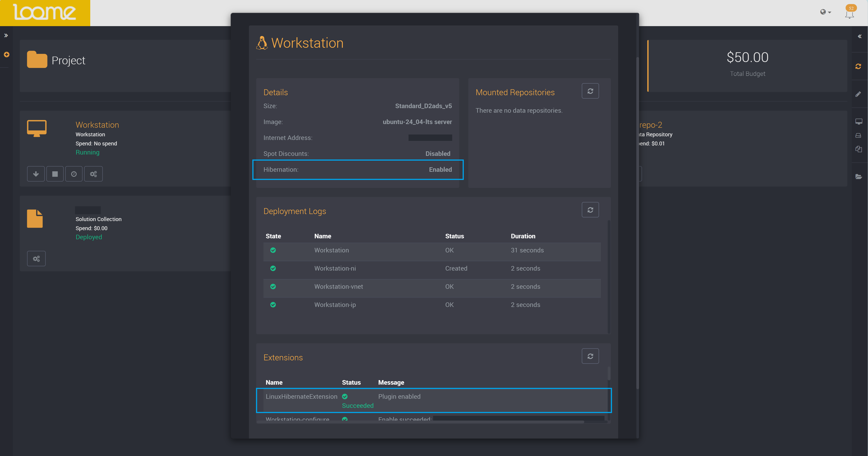Click the orange add plus icon in left sidebar
Viewport: 868px width, 456px height.
[6, 54]
